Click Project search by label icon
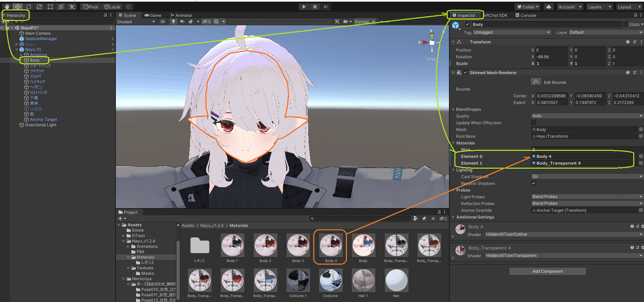The height and width of the screenshot is (302, 644). (x=423, y=218)
